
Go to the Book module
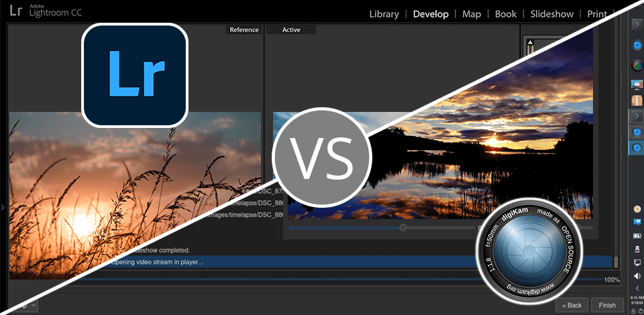pos(506,14)
